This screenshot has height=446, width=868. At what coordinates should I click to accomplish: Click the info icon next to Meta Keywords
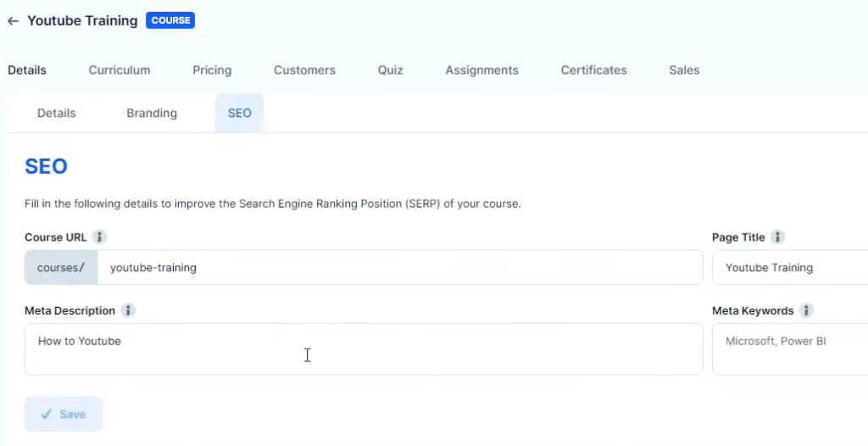point(806,311)
